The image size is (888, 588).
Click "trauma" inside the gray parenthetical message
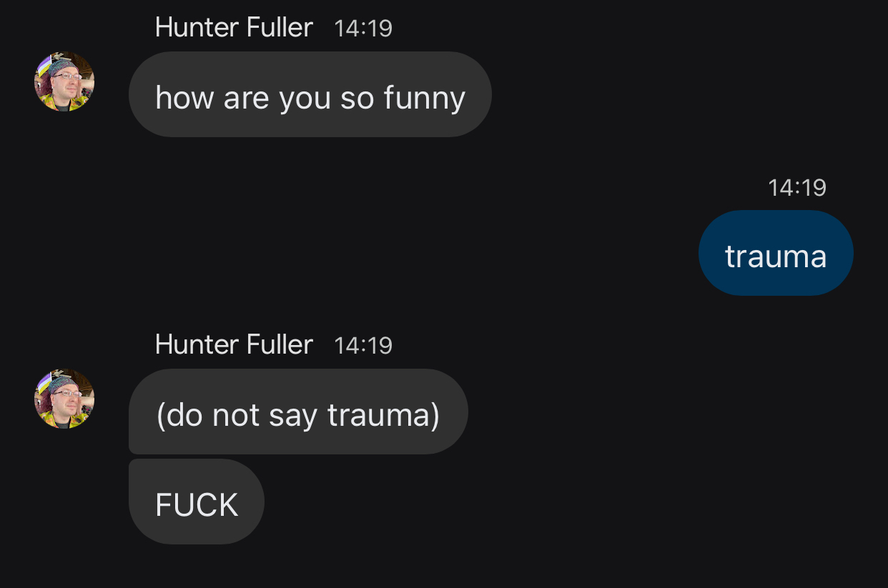click(x=383, y=415)
